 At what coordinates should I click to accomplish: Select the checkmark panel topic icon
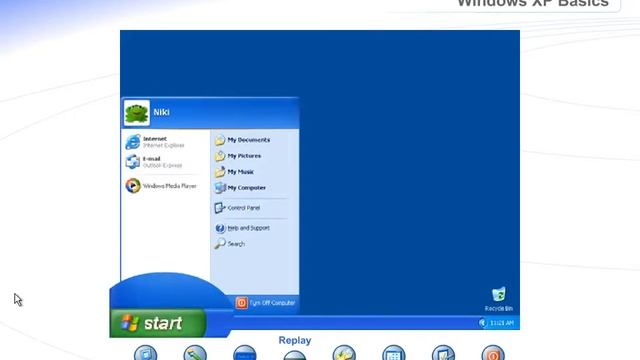443,353
